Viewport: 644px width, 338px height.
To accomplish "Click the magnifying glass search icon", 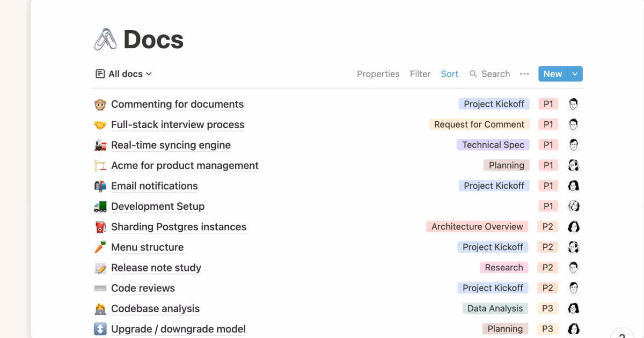I will point(473,74).
